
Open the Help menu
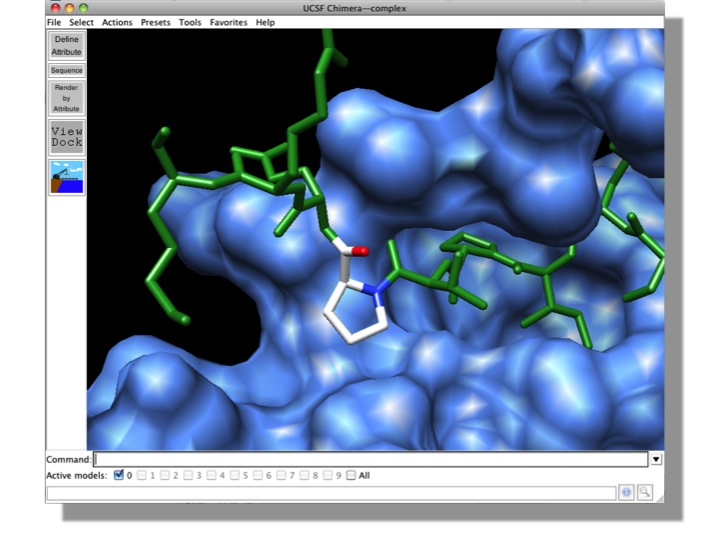(x=265, y=22)
